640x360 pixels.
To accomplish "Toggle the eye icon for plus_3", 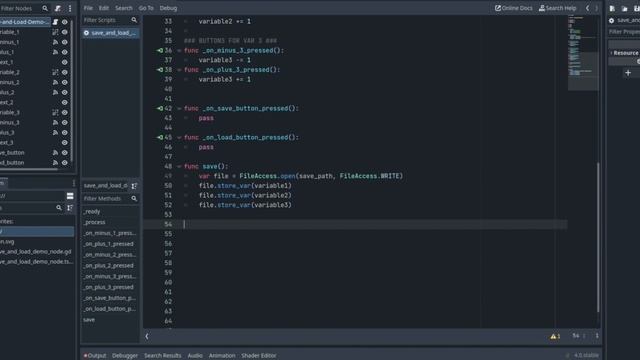I will point(64,133).
